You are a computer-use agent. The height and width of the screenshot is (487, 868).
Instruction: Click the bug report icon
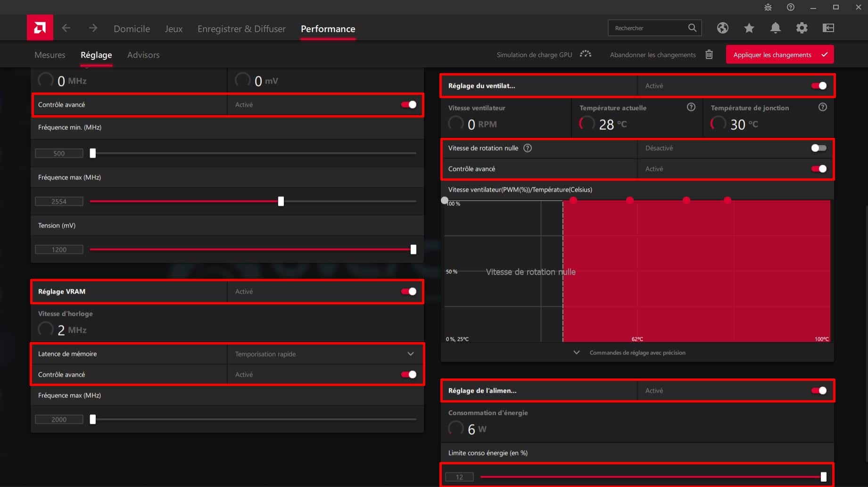pyautogui.click(x=768, y=7)
